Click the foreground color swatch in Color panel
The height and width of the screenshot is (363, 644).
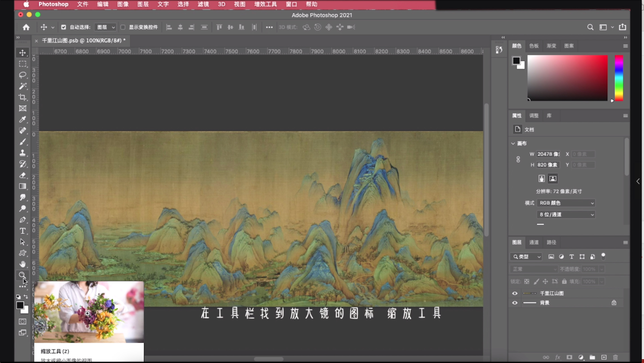point(516,61)
